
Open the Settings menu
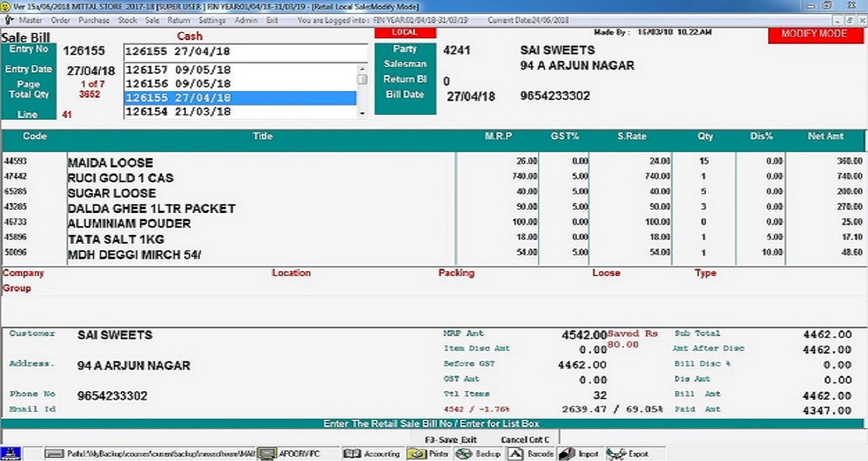click(x=212, y=20)
